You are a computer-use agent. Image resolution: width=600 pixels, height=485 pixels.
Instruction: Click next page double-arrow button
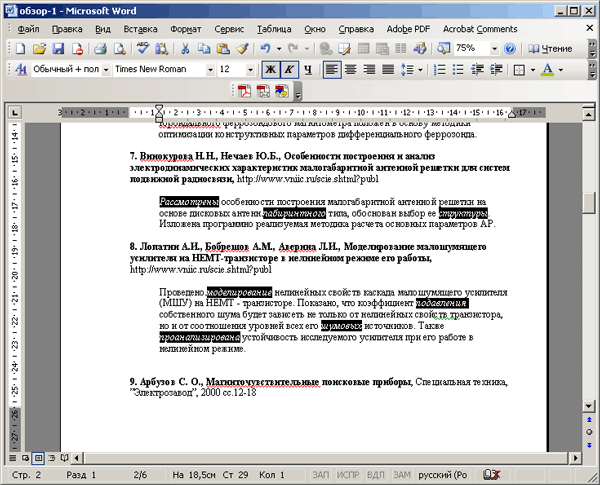(x=589, y=445)
